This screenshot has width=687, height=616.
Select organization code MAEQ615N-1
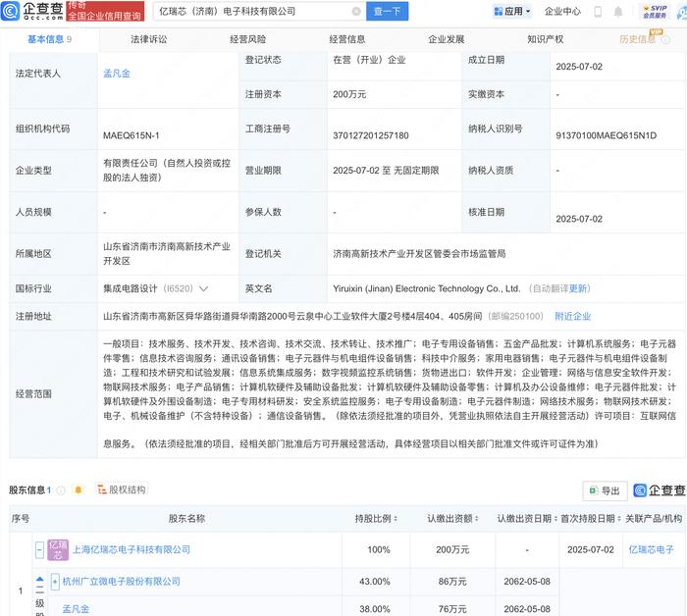[131, 135]
